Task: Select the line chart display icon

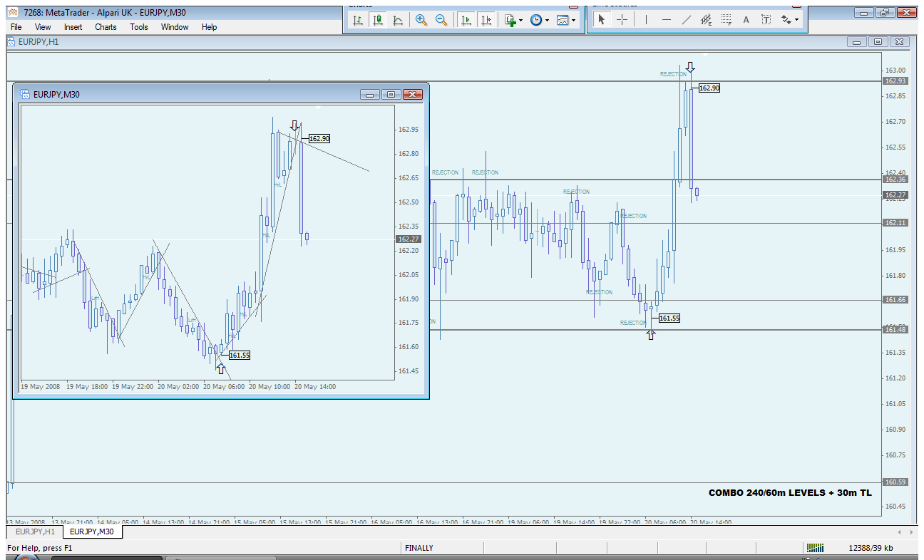Action: pyautogui.click(x=398, y=20)
